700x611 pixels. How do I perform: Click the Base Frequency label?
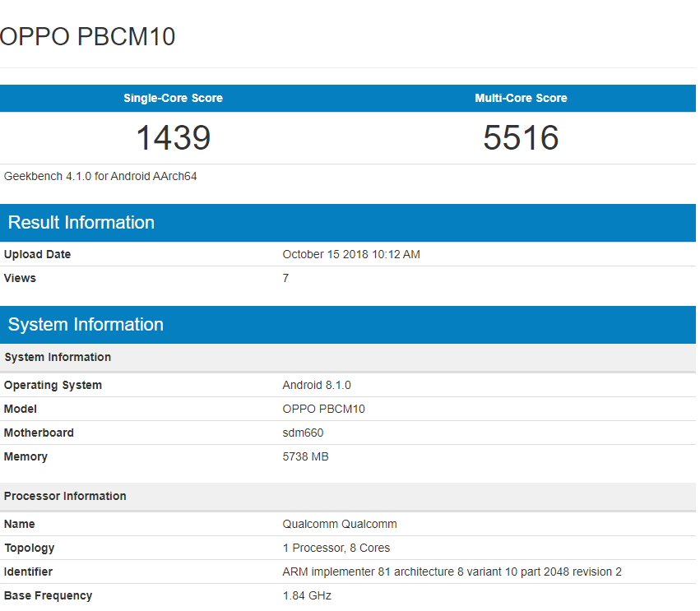pyautogui.click(x=49, y=596)
